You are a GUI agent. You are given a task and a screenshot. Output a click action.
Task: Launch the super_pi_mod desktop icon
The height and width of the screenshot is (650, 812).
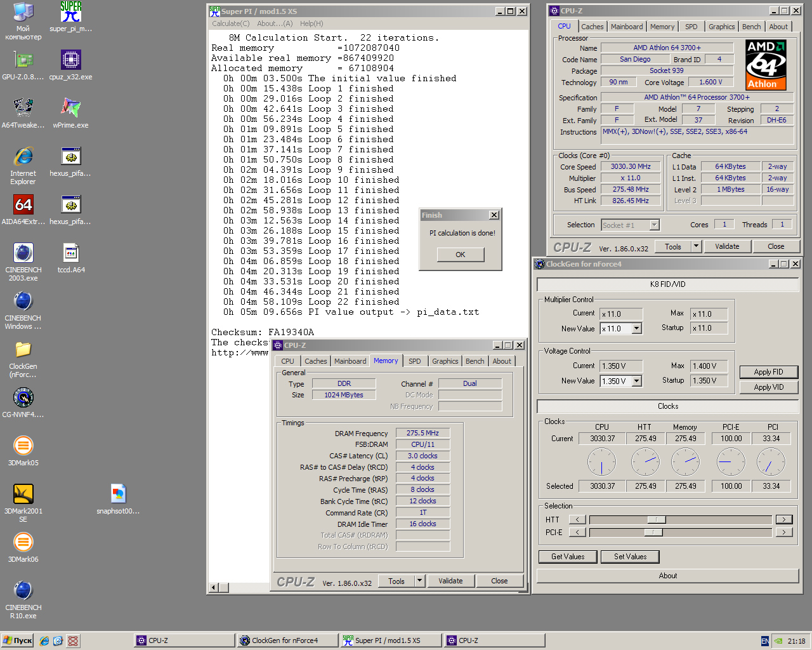point(70,13)
